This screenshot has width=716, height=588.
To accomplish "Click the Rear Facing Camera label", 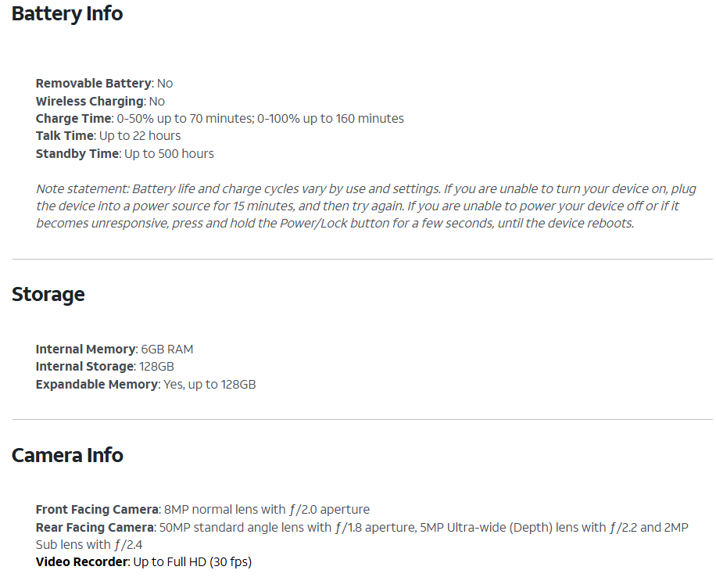I will click(x=95, y=528).
